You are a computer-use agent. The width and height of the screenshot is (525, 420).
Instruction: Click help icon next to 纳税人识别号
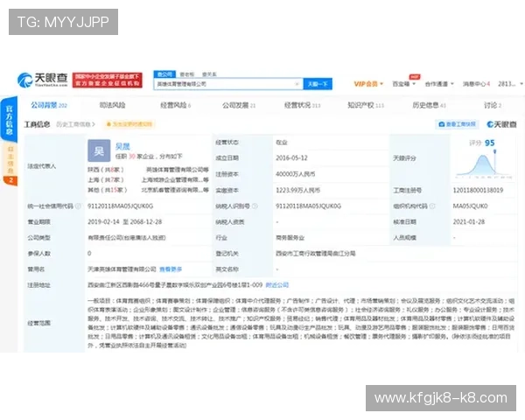coord(255,206)
